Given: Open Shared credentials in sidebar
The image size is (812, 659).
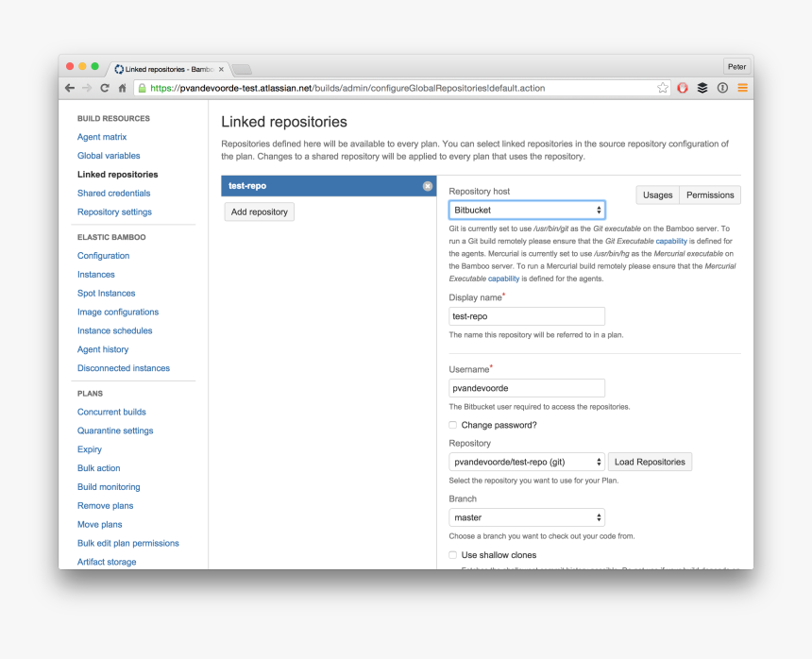Looking at the screenshot, I should 114,194.
